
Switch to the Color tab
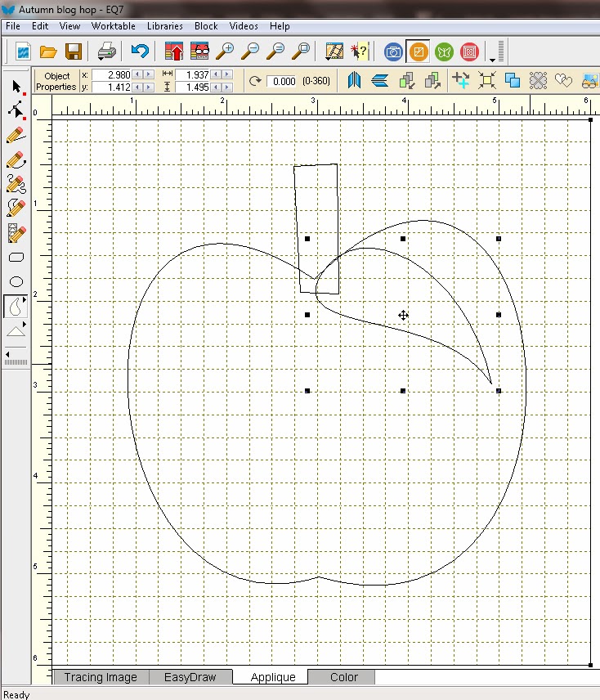pos(343,677)
